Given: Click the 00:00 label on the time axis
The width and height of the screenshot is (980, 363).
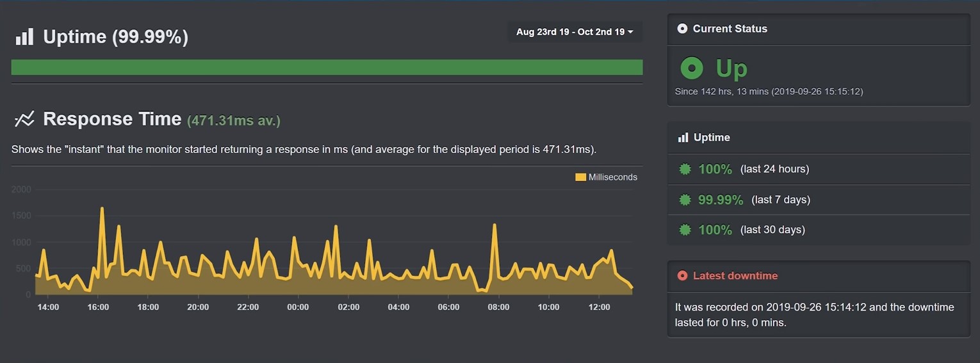Looking at the screenshot, I should [298, 307].
